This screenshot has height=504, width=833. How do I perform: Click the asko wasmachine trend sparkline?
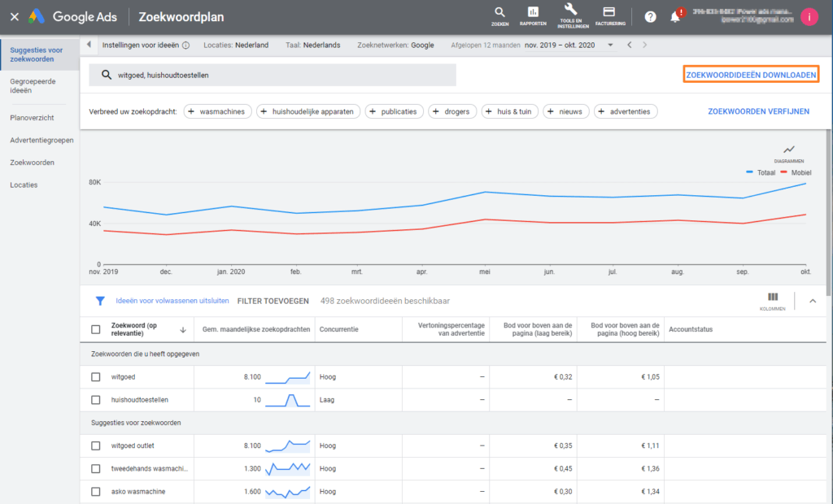pyautogui.click(x=287, y=492)
